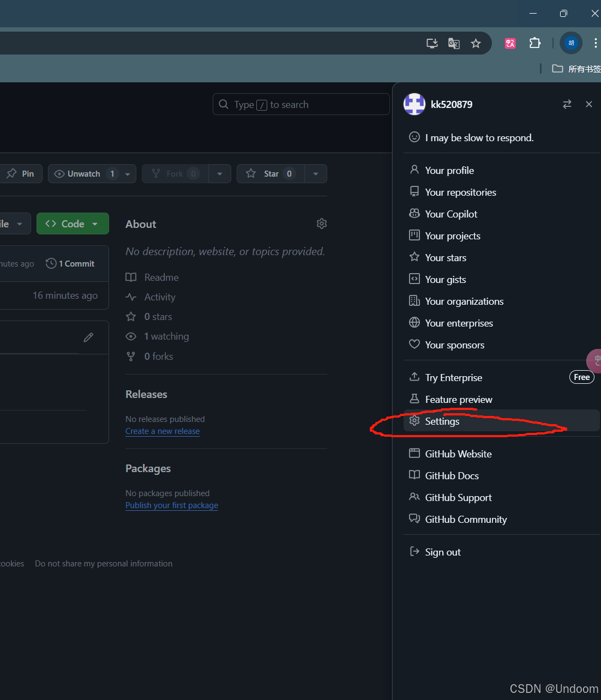Open Feature preview

501,399
